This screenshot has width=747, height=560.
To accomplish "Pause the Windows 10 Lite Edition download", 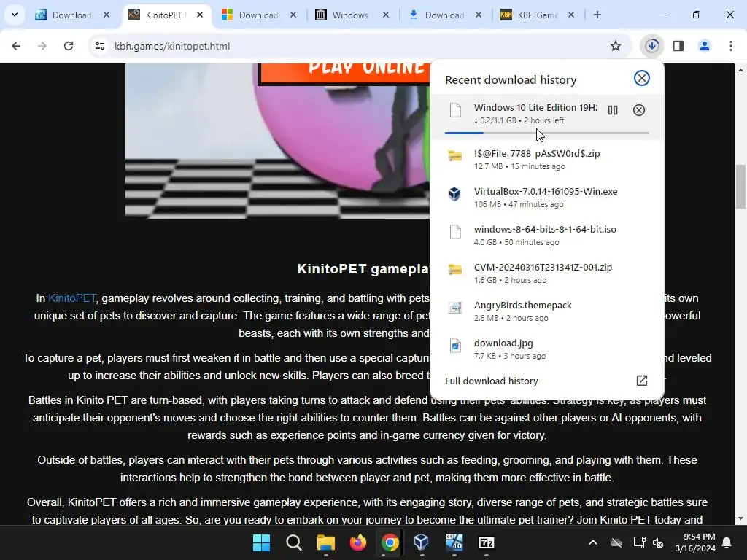I will (x=613, y=111).
